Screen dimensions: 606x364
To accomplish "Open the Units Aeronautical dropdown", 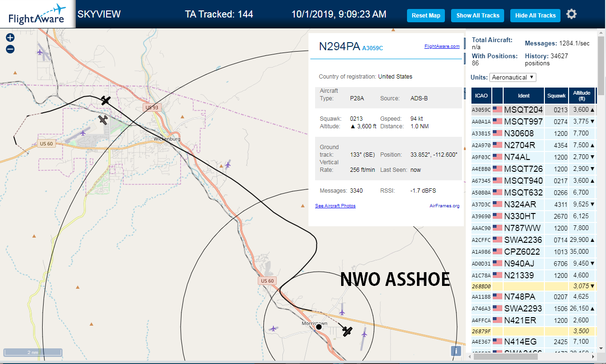I will point(513,77).
